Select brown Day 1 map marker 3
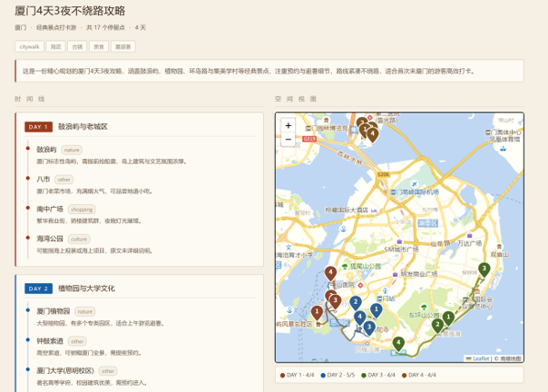This screenshot has height=392, width=548. coord(335,301)
